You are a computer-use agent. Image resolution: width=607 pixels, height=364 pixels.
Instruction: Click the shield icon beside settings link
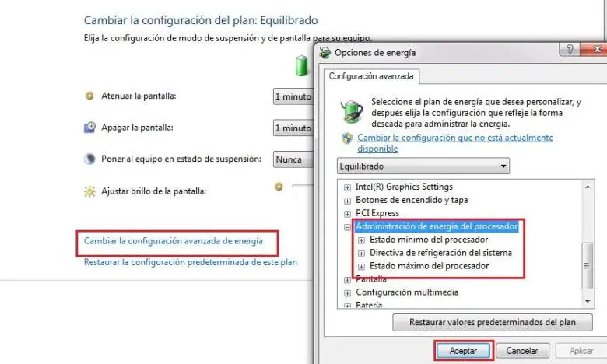[347, 138]
